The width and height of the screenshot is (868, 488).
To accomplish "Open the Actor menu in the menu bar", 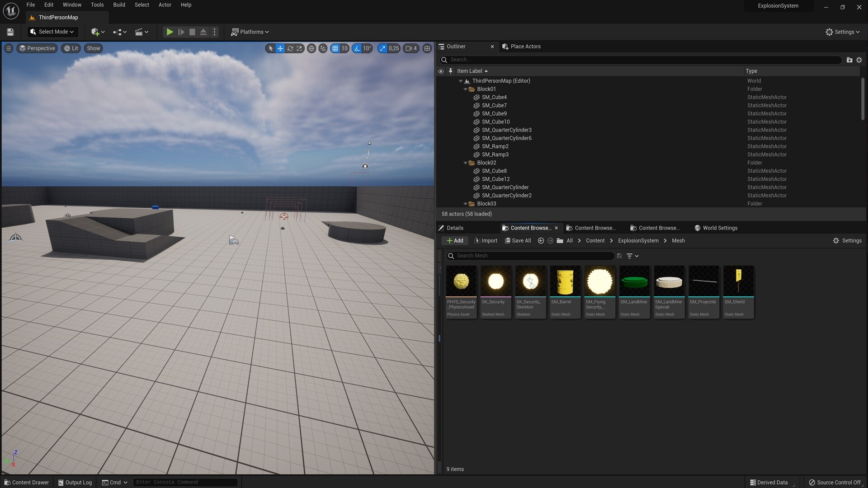I will [x=165, y=5].
